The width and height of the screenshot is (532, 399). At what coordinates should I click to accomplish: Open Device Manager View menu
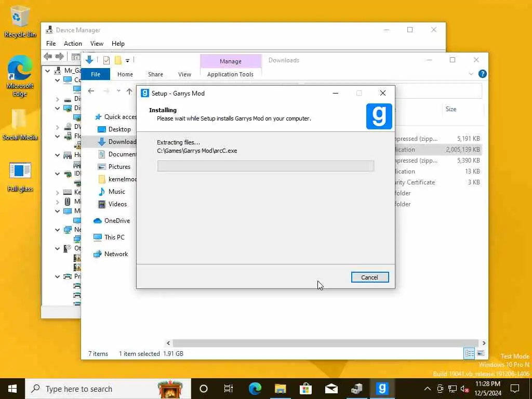pos(97,44)
